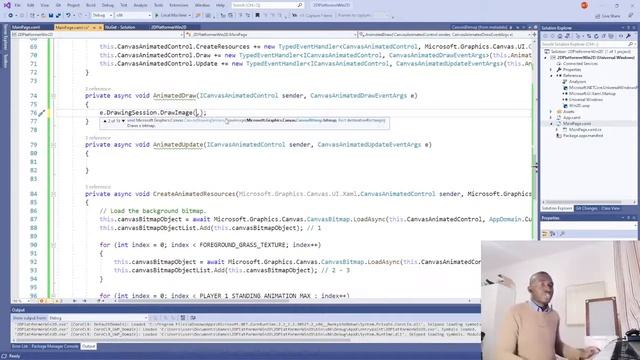Select the Analyzers reference item
Viewport: 640px width, 360px height.
click(x=577, y=82)
